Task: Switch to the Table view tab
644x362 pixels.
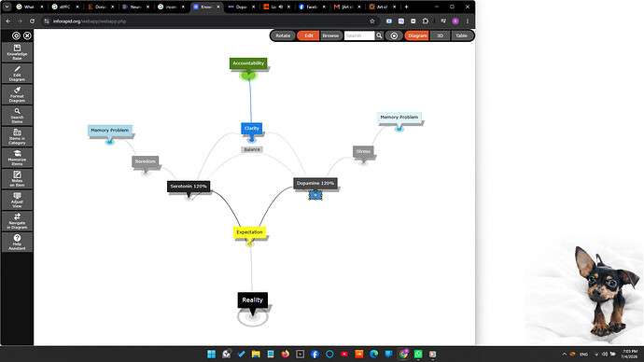Action: pyautogui.click(x=462, y=35)
